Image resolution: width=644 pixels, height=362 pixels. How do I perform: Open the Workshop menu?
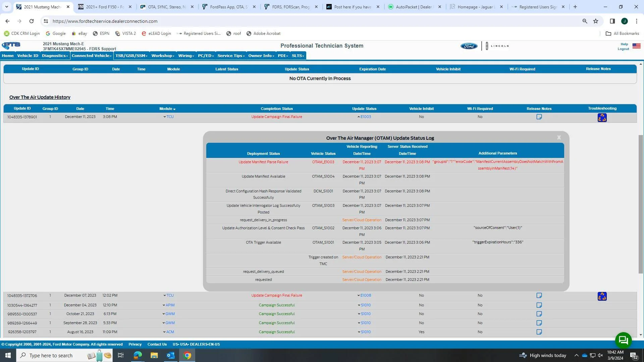(x=163, y=56)
